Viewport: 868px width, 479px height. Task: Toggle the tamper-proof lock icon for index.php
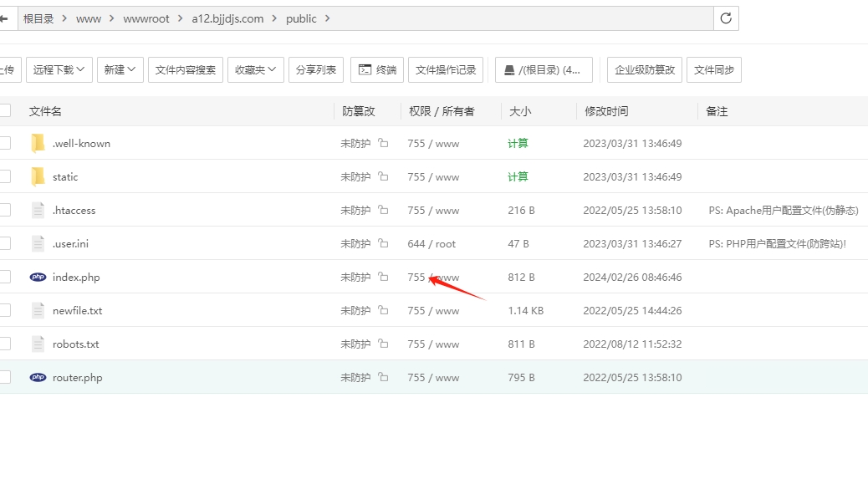383,277
